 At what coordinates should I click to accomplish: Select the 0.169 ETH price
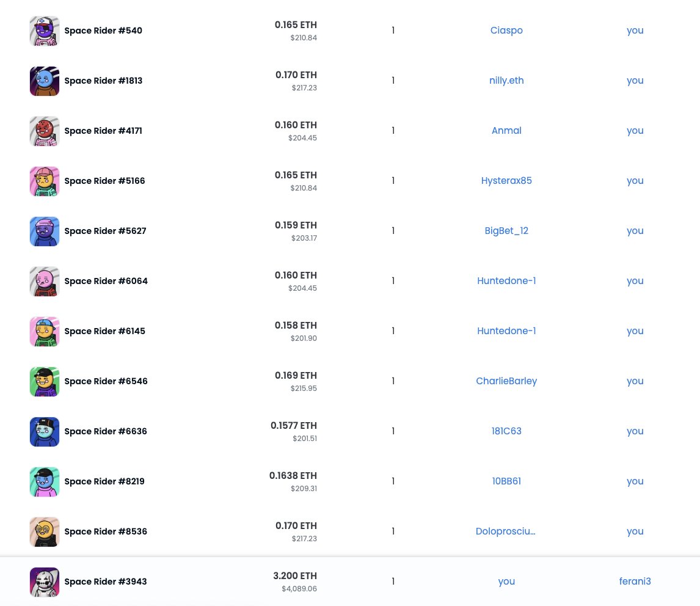point(296,375)
